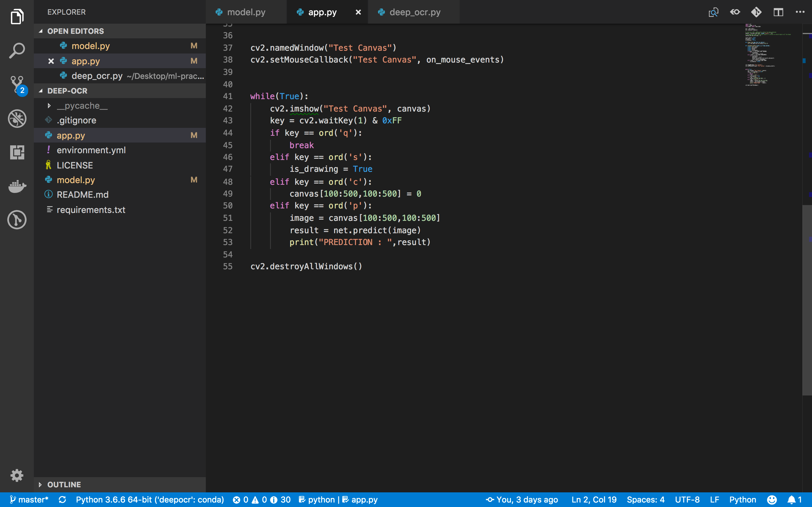Open the more actions ellipsis menu
This screenshot has width=812, height=507.
(800, 12)
